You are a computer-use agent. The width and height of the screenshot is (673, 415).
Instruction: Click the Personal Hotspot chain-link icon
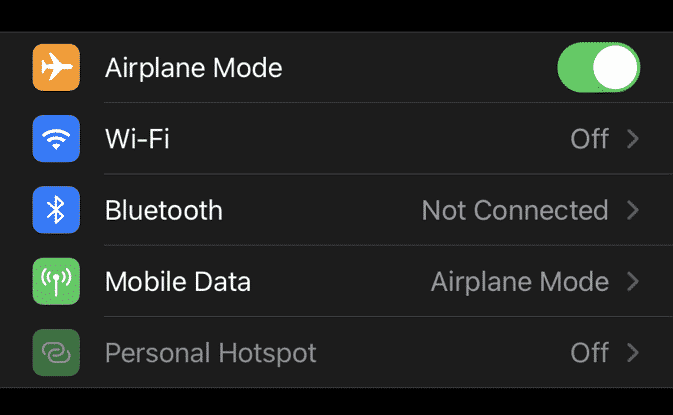click(x=56, y=352)
